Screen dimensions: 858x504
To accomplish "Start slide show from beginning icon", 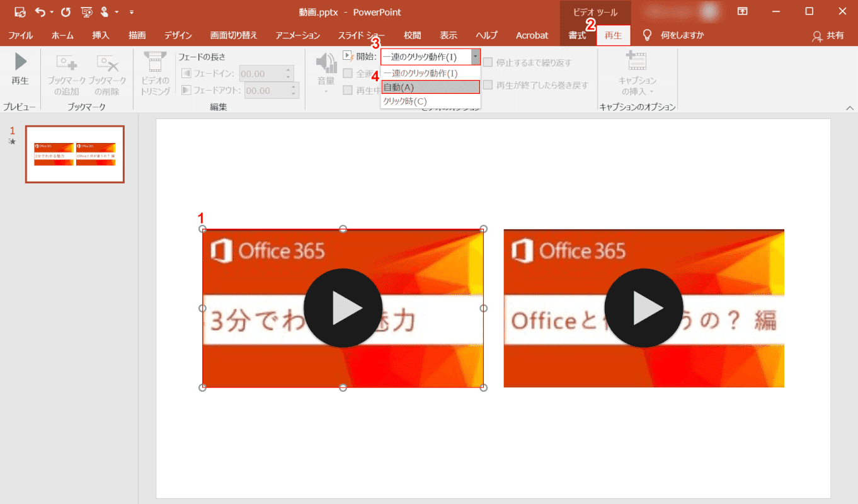I will 86,12.
